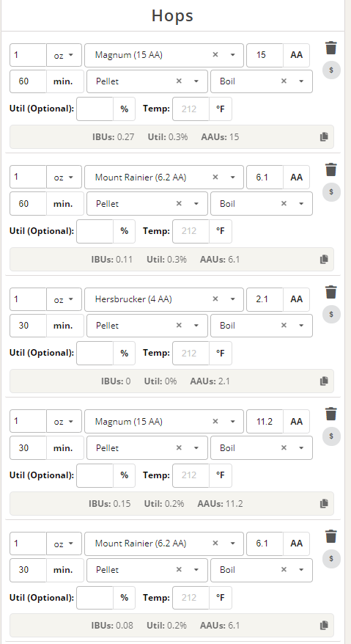Clear Pellet type in Hersbrucker hop

tap(179, 325)
